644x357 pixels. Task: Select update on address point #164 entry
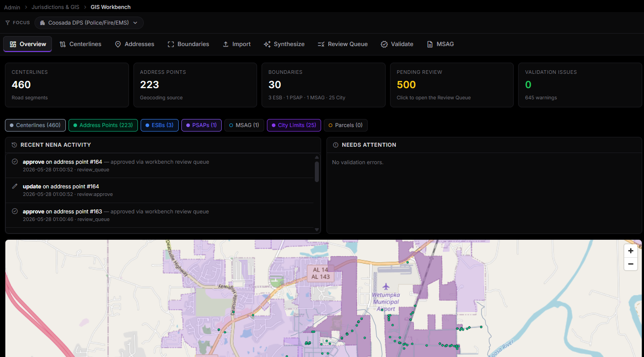[160, 190]
